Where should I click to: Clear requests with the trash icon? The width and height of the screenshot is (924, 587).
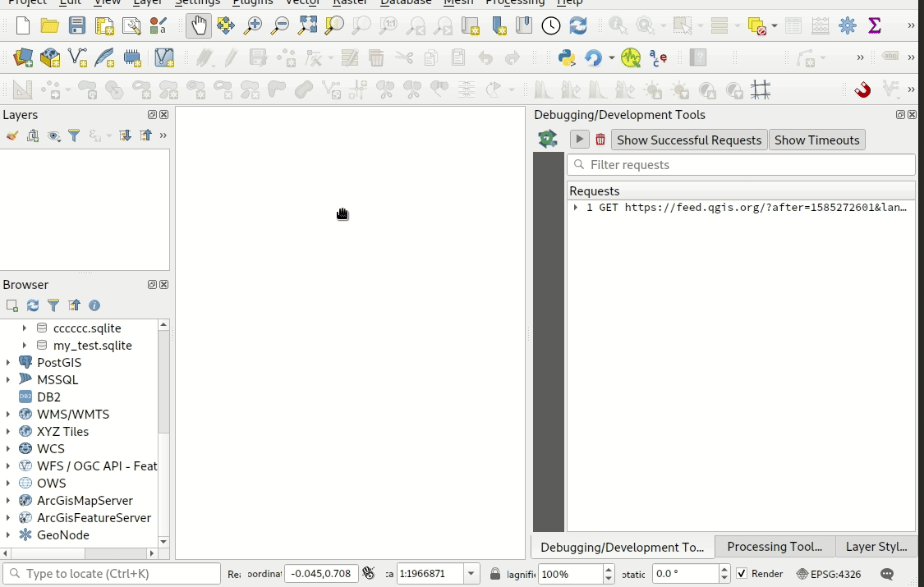point(600,140)
